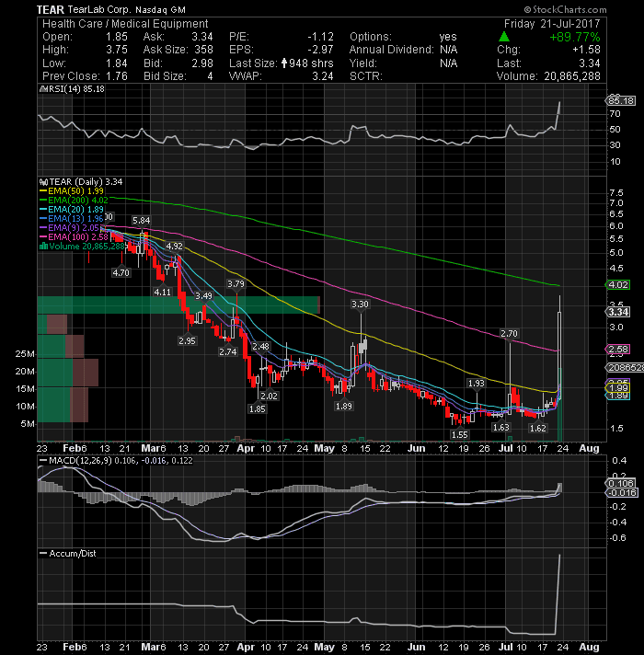Click the Chg value +1.58
This screenshot has height=655, width=644.
(x=586, y=50)
